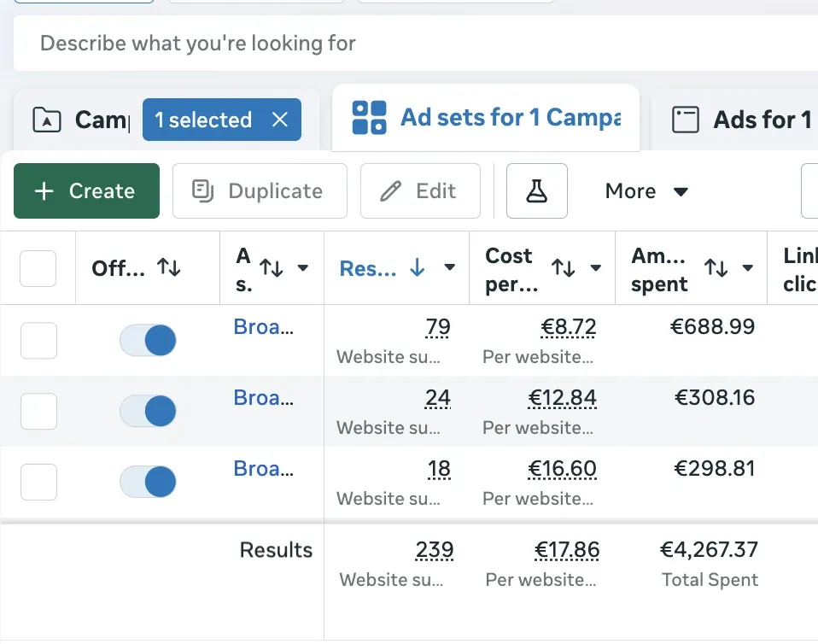This screenshot has height=644, width=818.
Task: Click the €8.72 cost per result
Action: [568, 327]
